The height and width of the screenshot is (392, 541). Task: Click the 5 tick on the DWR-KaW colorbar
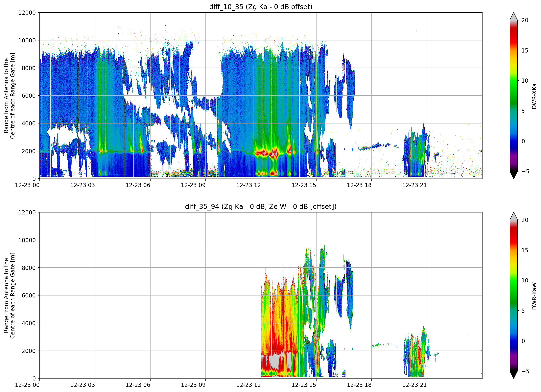point(523,311)
